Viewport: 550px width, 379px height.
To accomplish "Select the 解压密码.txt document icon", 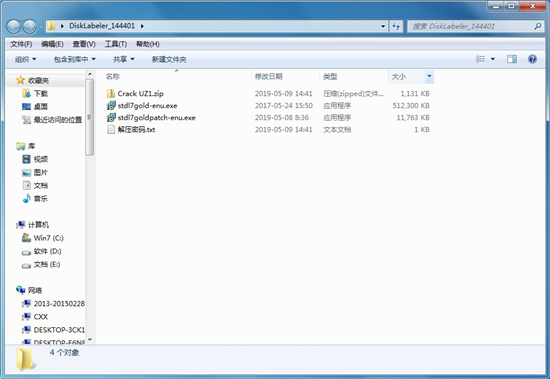I will pyautogui.click(x=111, y=129).
